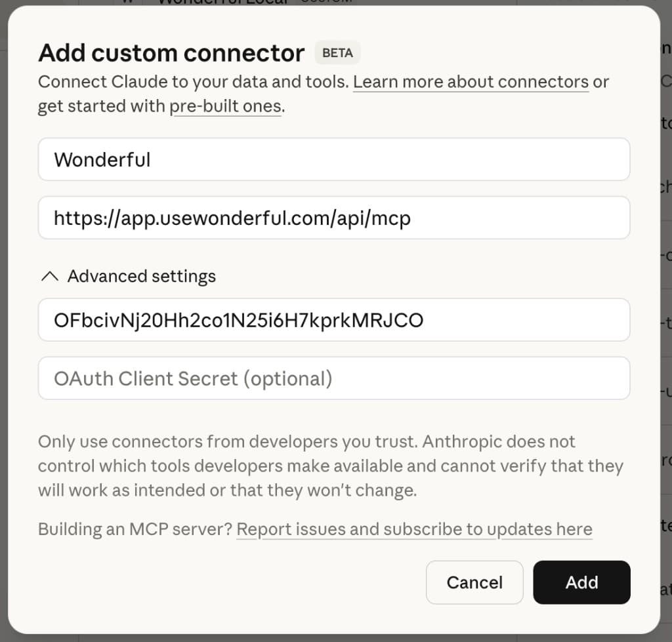Viewport: 672px width, 642px height.
Task: Click the BETA badge next to the title
Action: pos(337,53)
